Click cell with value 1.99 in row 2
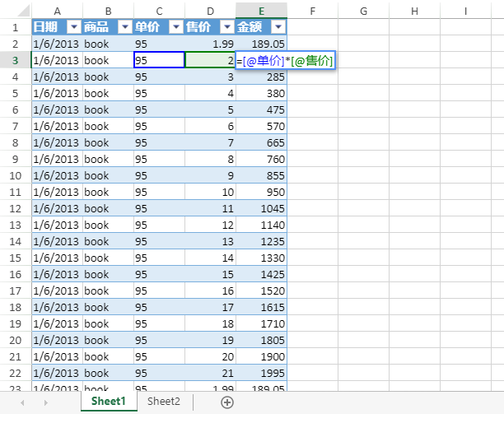 211,44
